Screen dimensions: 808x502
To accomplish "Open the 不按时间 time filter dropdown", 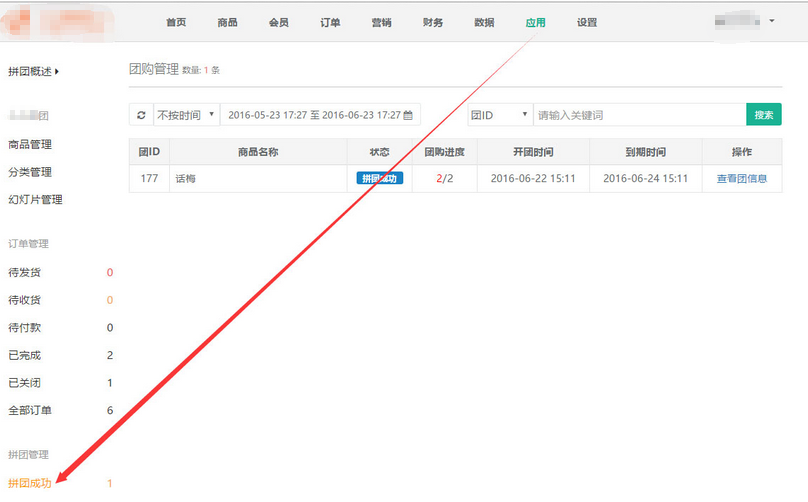I will [x=185, y=115].
